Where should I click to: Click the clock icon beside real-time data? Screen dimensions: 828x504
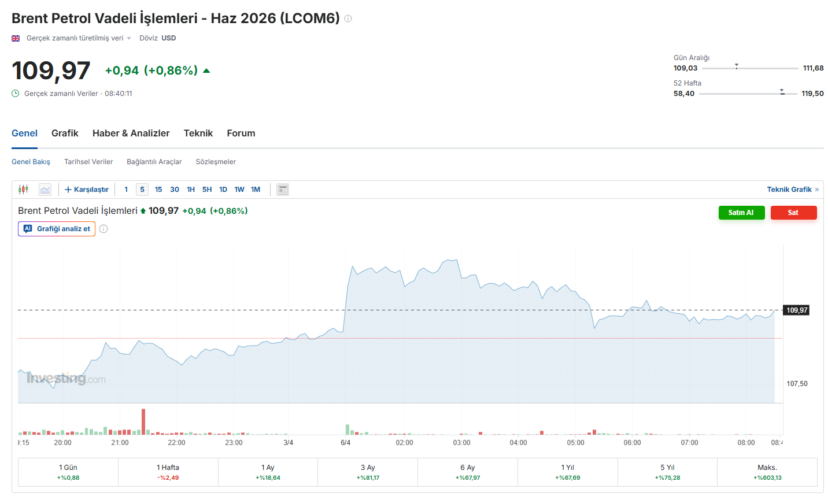click(16, 94)
